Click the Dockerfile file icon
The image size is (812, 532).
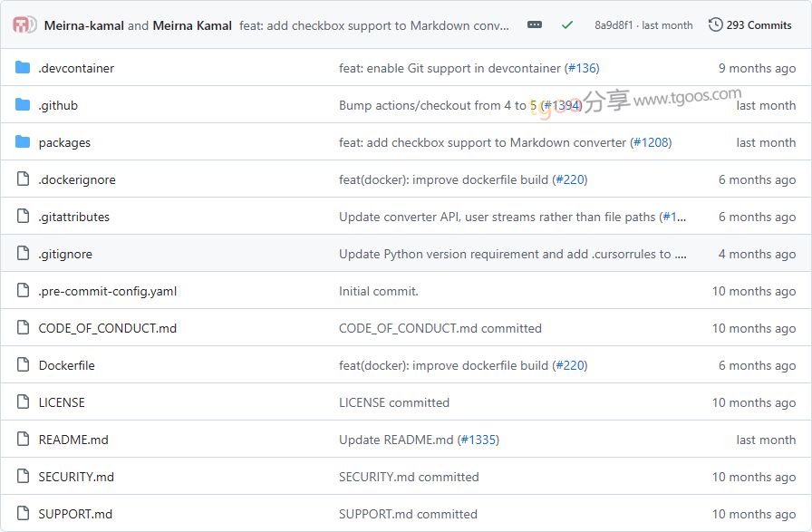(23, 365)
